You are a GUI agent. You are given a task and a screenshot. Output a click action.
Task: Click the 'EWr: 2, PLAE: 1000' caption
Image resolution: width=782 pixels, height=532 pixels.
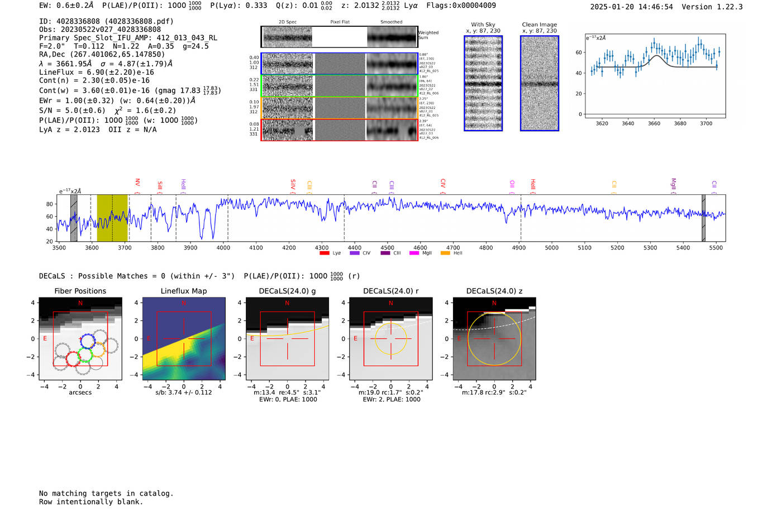click(x=392, y=400)
